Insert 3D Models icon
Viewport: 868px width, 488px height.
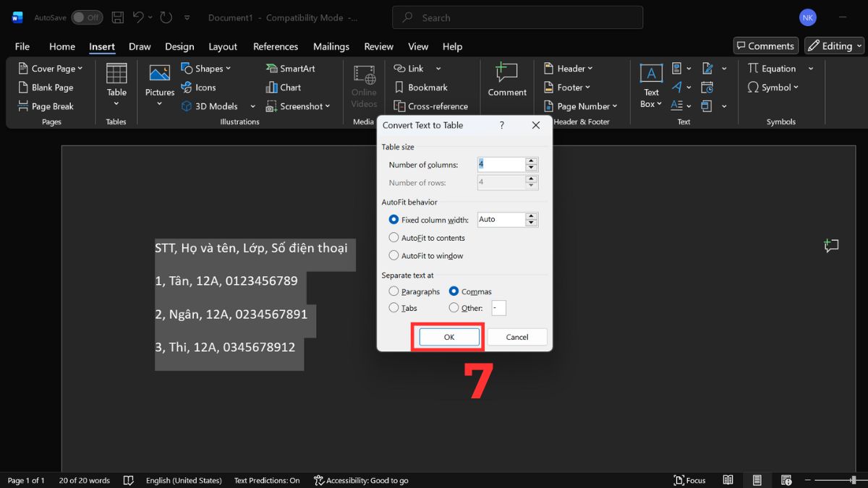coord(187,106)
